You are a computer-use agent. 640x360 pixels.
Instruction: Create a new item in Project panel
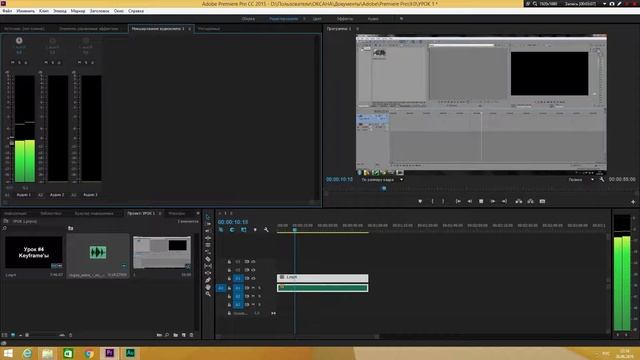pos(184,335)
